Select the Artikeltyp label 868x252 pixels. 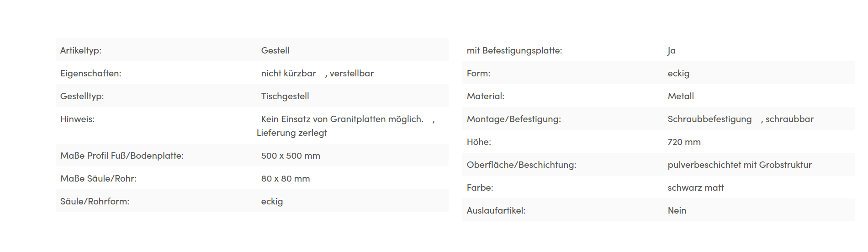(81, 50)
